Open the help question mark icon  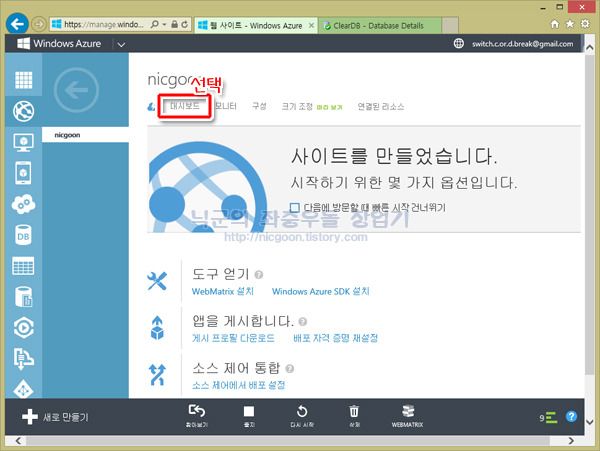tap(571, 416)
